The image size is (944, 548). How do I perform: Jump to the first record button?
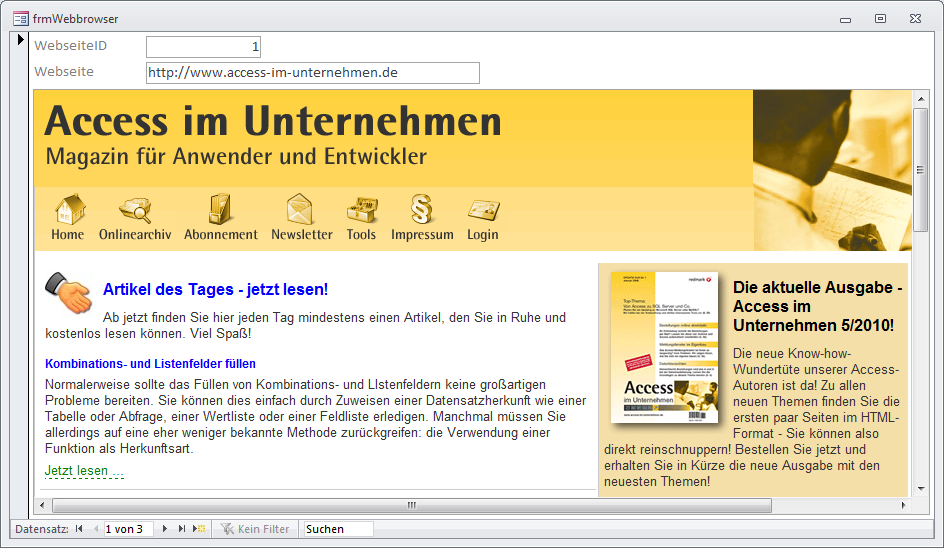(x=79, y=529)
